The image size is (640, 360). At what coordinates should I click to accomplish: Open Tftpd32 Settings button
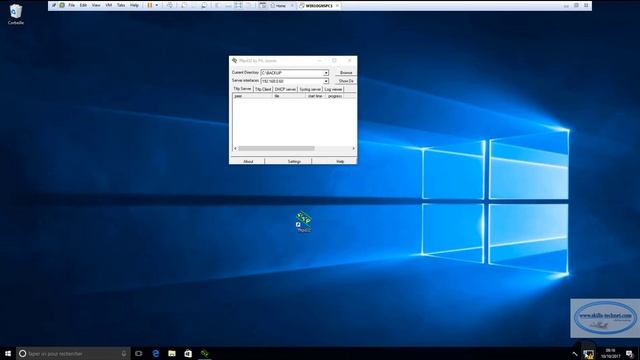294,161
